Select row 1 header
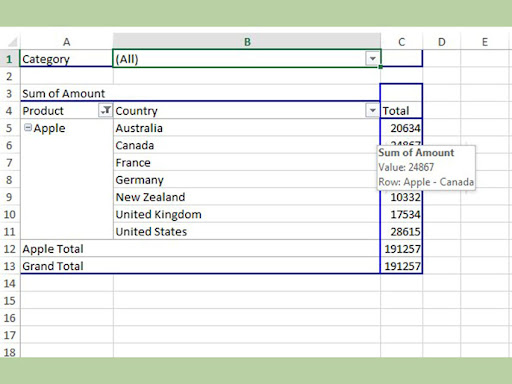 (x=10, y=59)
